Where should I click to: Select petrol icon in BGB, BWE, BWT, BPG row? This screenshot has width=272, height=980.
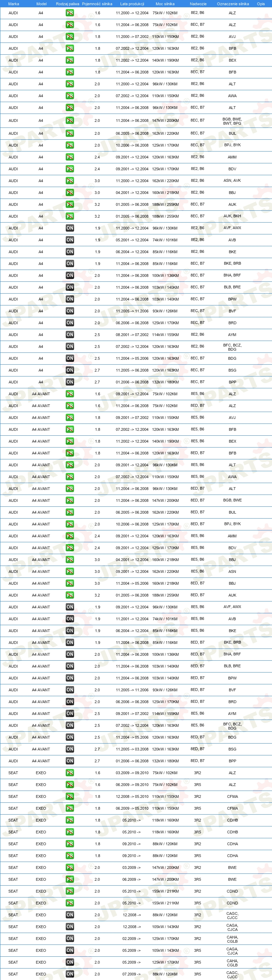pos(70,120)
